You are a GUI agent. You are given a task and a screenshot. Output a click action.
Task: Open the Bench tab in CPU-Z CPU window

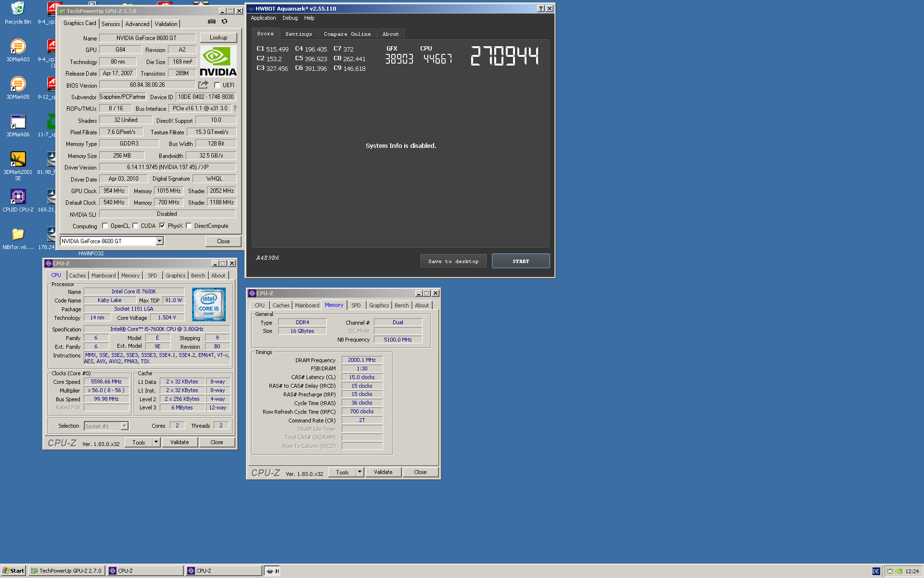pyautogui.click(x=198, y=276)
